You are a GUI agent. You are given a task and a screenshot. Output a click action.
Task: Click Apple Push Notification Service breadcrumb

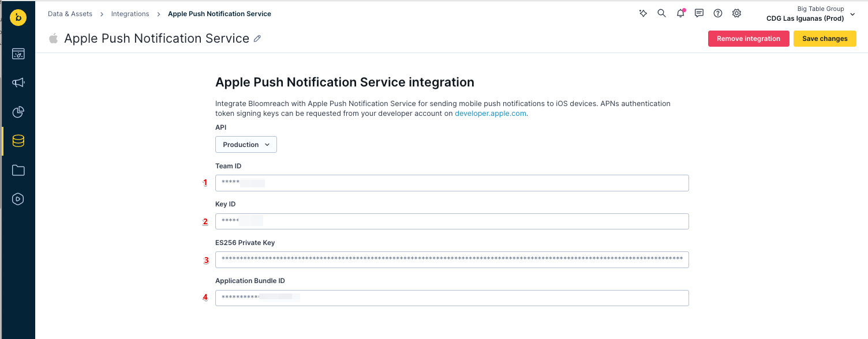pos(219,14)
